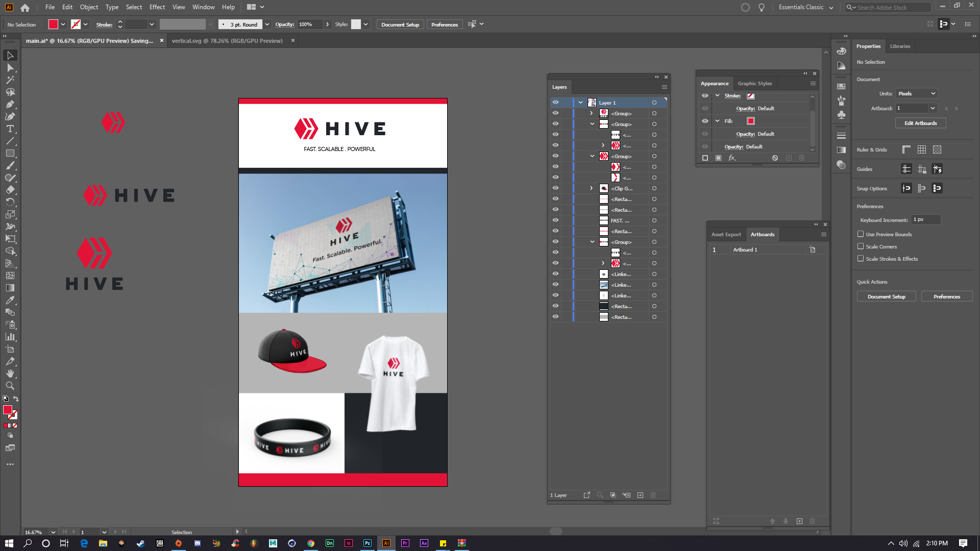Open brush definition 3 pt. Round dropdown
The image size is (980, 551).
click(x=267, y=24)
